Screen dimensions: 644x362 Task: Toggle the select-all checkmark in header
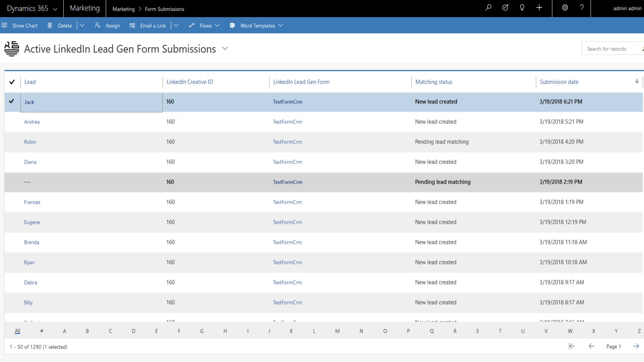12,82
